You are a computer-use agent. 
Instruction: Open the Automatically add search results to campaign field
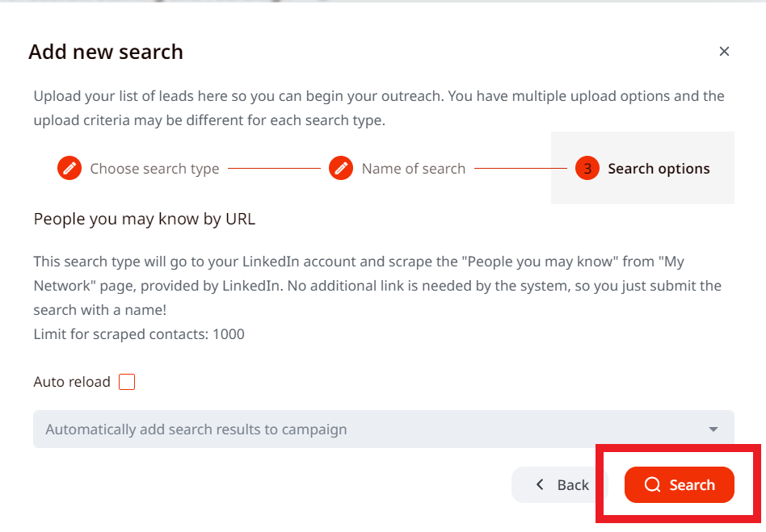coord(384,429)
